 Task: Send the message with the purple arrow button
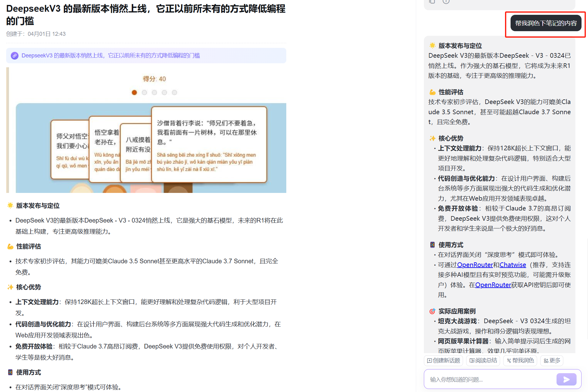(x=566, y=379)
